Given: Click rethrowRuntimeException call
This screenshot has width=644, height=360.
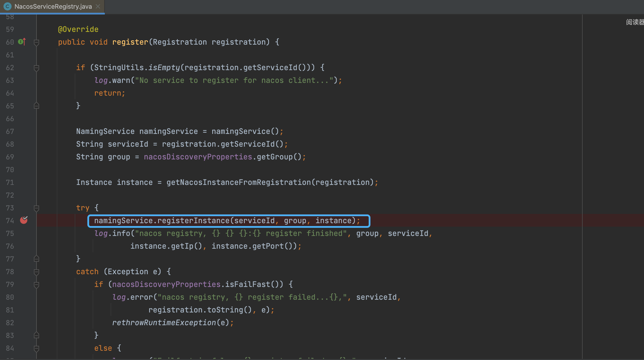Looking at the screenshot, I should coord(164,323).
